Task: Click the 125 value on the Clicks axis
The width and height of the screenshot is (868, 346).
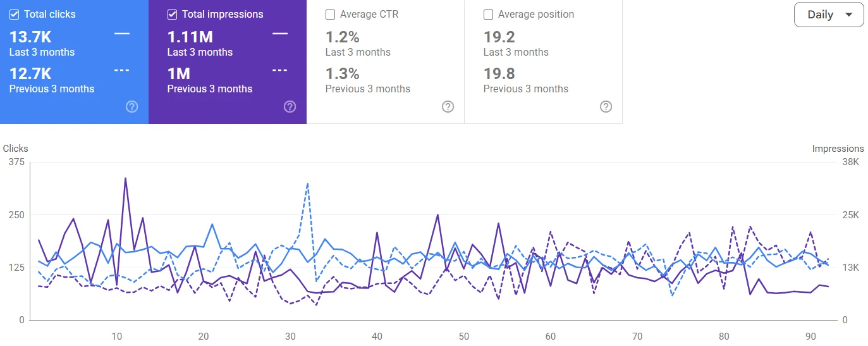Action: [x=17, y=268]
